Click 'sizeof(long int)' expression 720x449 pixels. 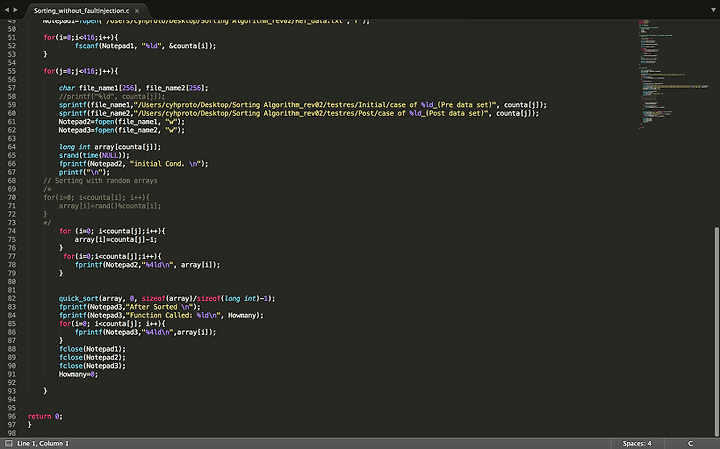click(228, 298)
